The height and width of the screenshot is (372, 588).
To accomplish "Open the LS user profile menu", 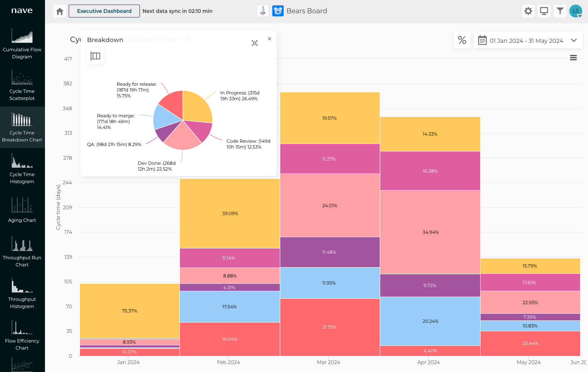I will click(x=576, y=11).
